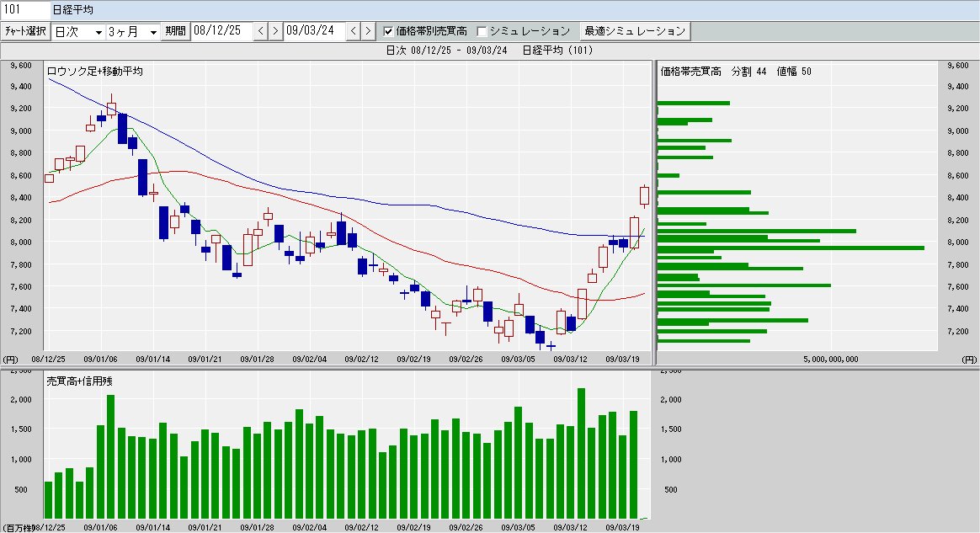This screenshot has width=980, height=533.
Task: Click the start date previous arrow
Action: tap(260, 31)
